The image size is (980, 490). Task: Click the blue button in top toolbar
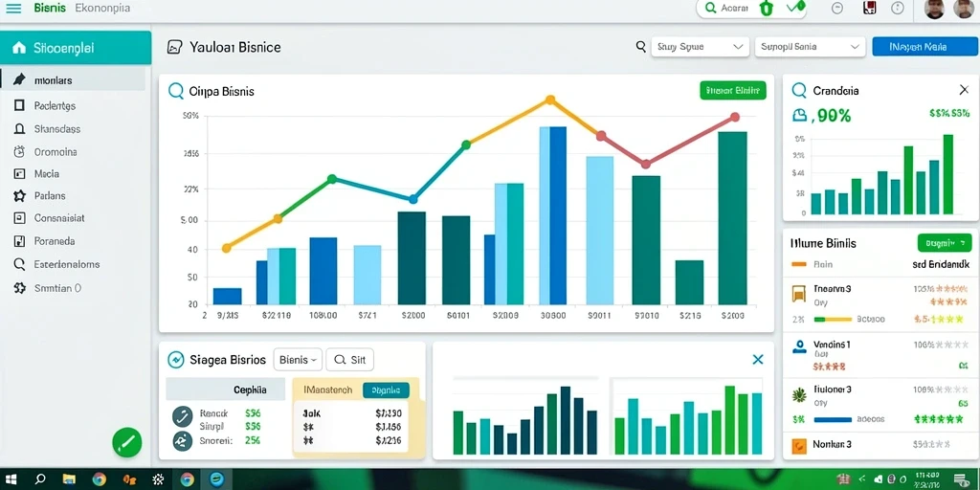coord(924,47)
